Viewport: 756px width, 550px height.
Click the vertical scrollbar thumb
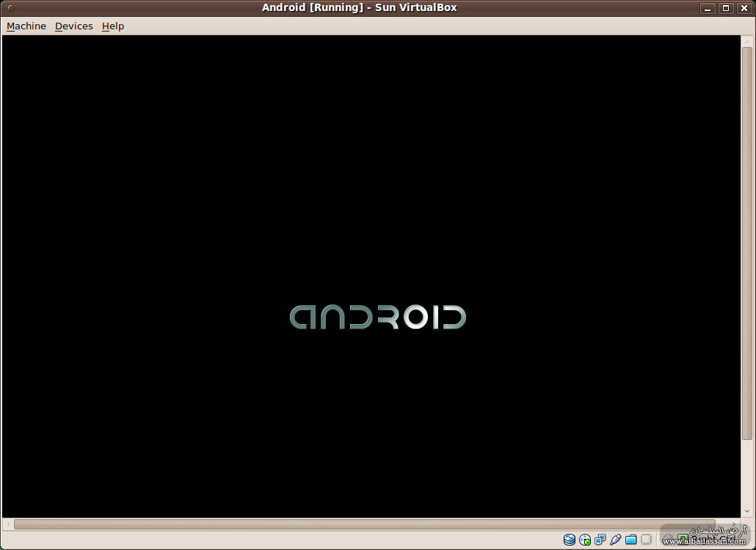click(747, 243)
